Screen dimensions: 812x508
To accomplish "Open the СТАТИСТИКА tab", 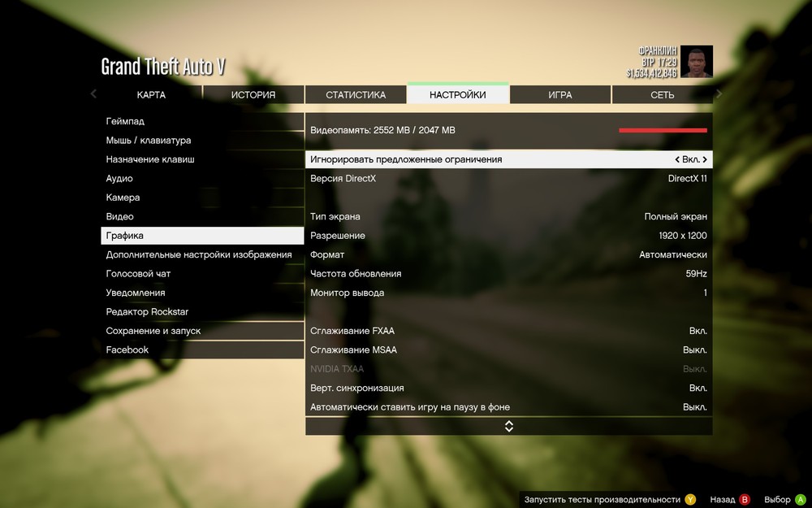I will [356, 95].
